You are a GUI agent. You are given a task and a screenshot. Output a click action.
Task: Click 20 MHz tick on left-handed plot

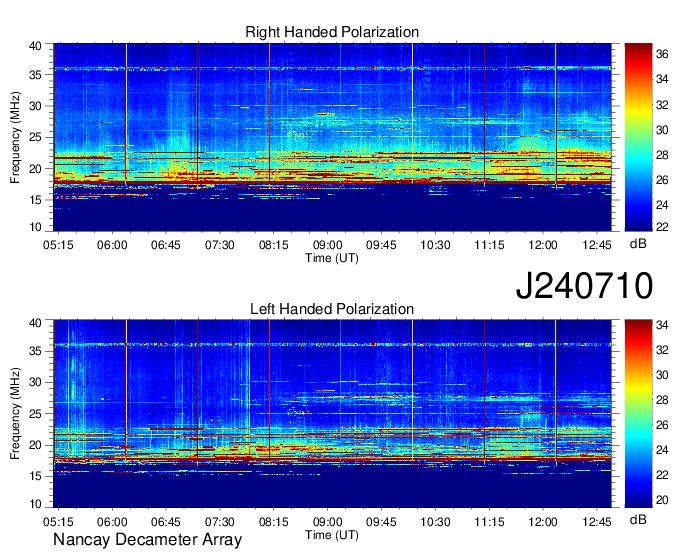coord(36,445)
